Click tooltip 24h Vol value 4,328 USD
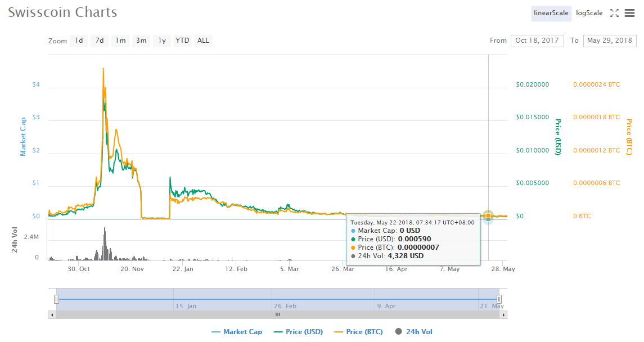Viewport: 644px width, 342px height. (x=406, y=256)
